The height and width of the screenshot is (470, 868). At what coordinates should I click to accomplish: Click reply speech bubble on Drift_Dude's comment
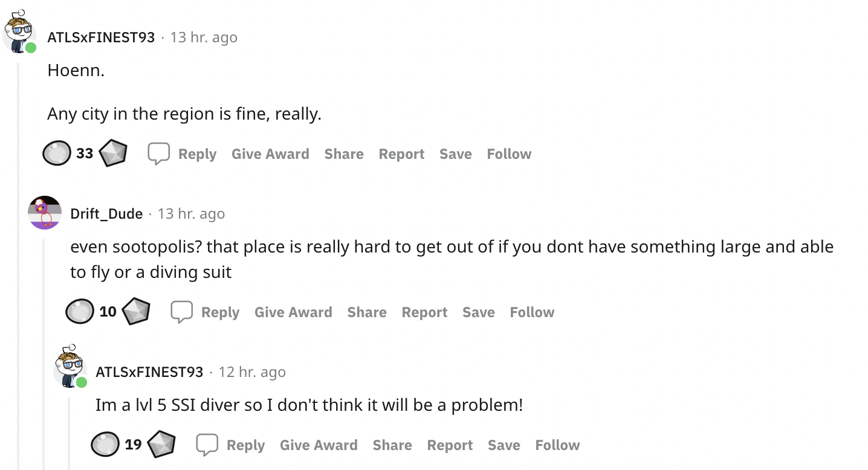(181, 312)
